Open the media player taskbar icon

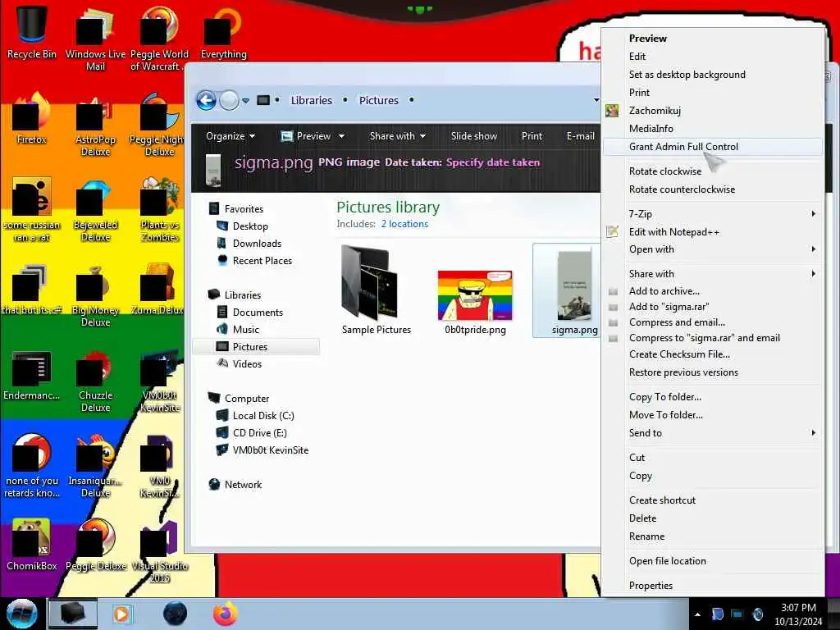[122, 614]
